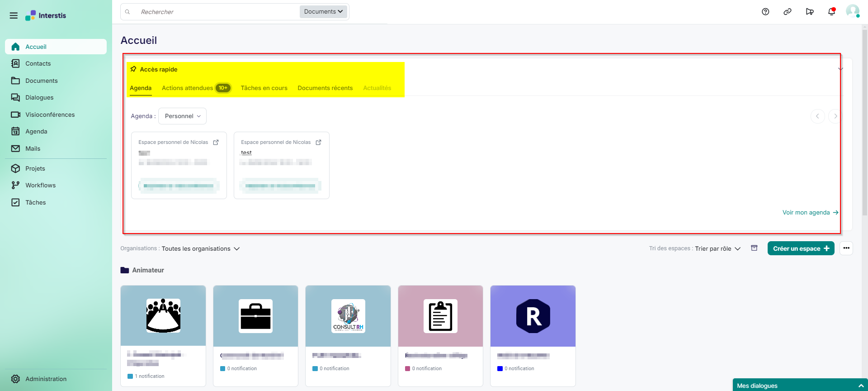Viewport: 868px width, 391px height.
Task: Open the notifications bell
Action: click(x=831, y=12)
